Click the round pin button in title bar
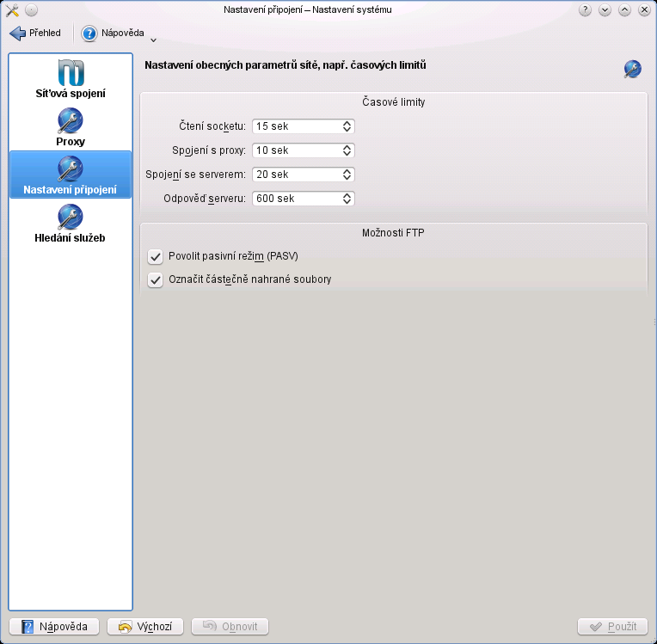This screenshot has height=644, width=657. click(32, 9)
